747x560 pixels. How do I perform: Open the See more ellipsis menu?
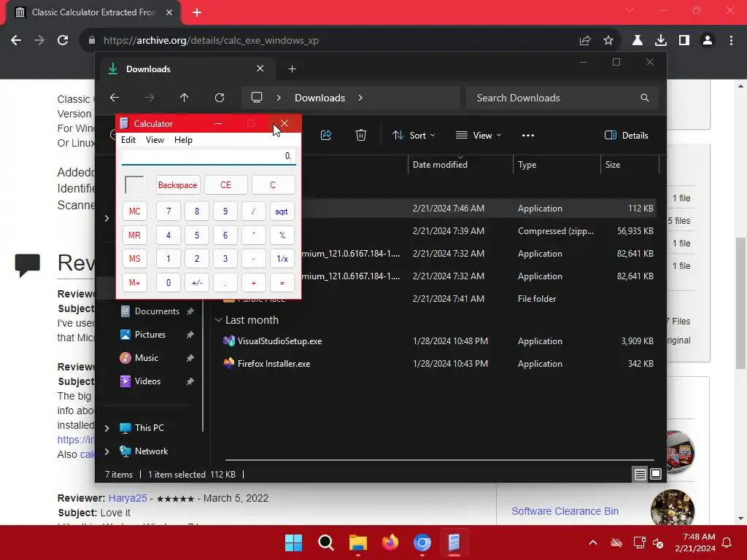(x=528, y=135)
